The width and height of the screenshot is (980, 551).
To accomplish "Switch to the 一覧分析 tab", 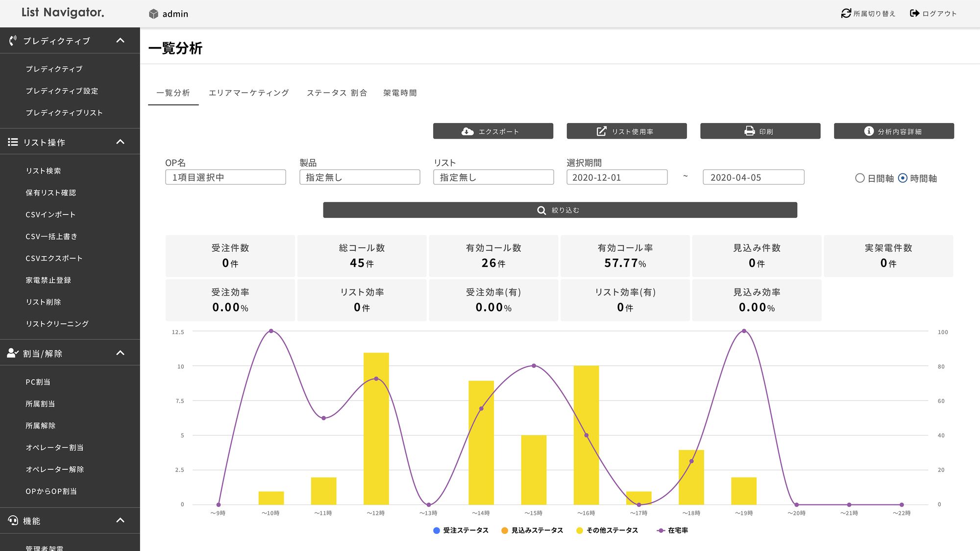I will point(173,93).
